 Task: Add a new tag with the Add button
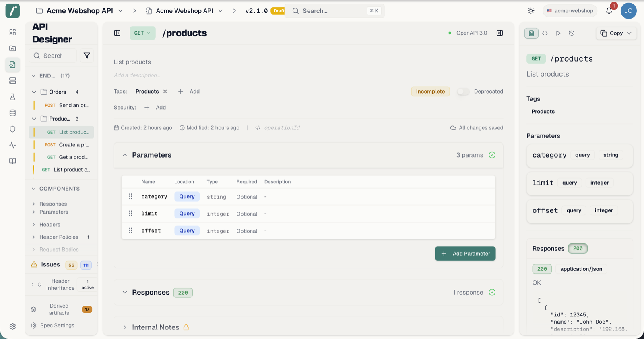point(189,92)
